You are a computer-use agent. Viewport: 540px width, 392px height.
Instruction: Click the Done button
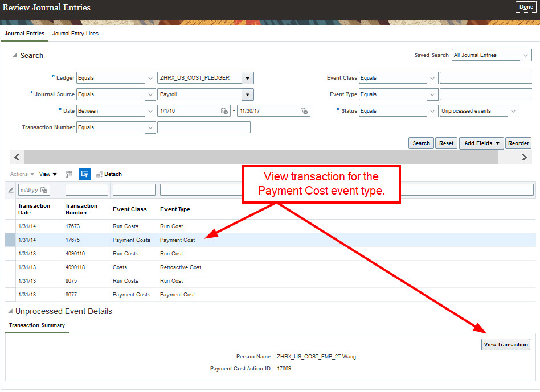coord(526,7)
